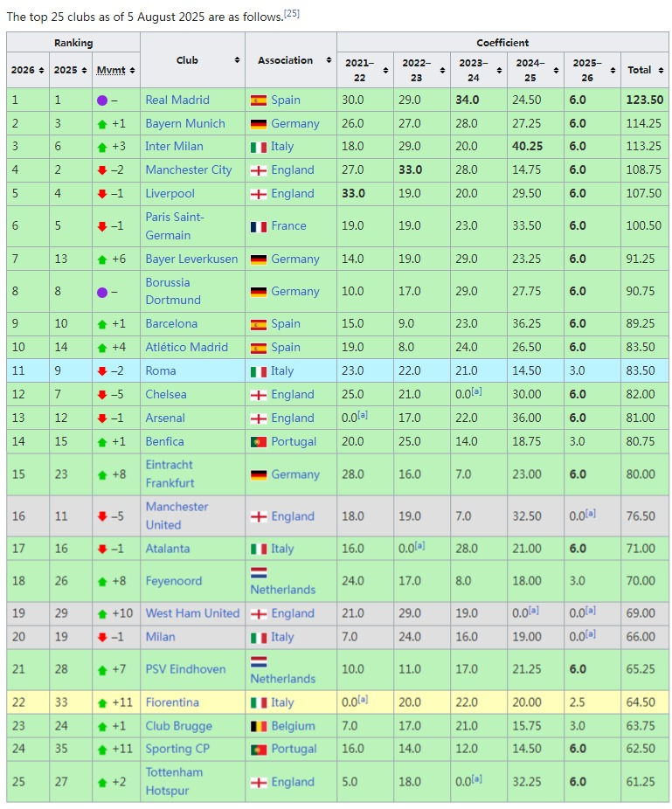This screenshot has width=672, height=809.
Task: Open reference 25 citation link
Action: [292, 13]
